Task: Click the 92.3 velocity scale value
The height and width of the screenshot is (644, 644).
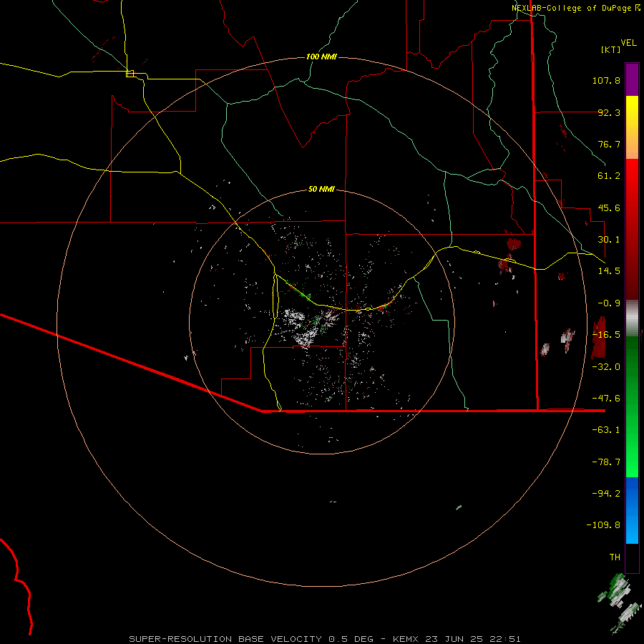Action: coord(609,112)
